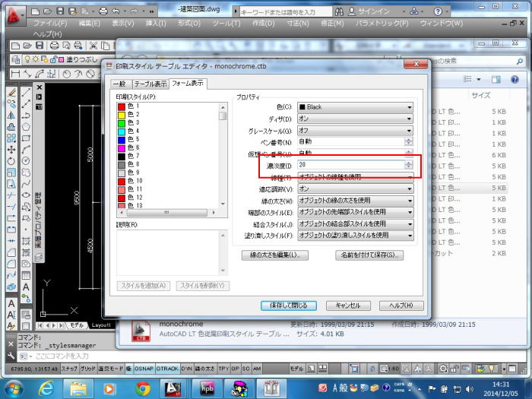This screenshot has width=532, height=399.
Task: Select the Fillet tool
Action: click(11, 264)
